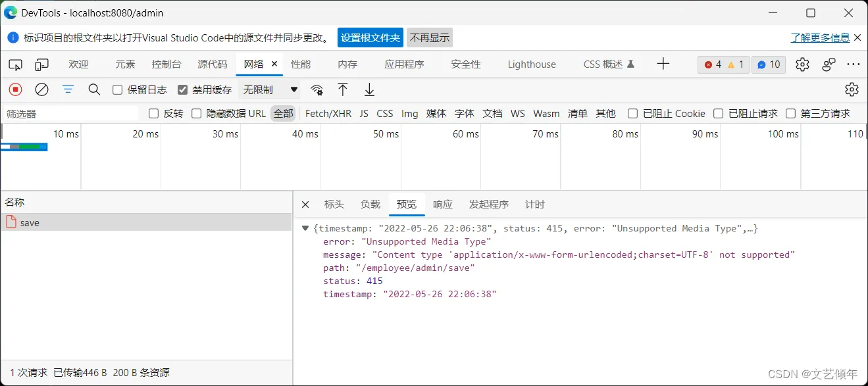Toggle the device emulation icon
868x386 pixels.
click(41, 64)
